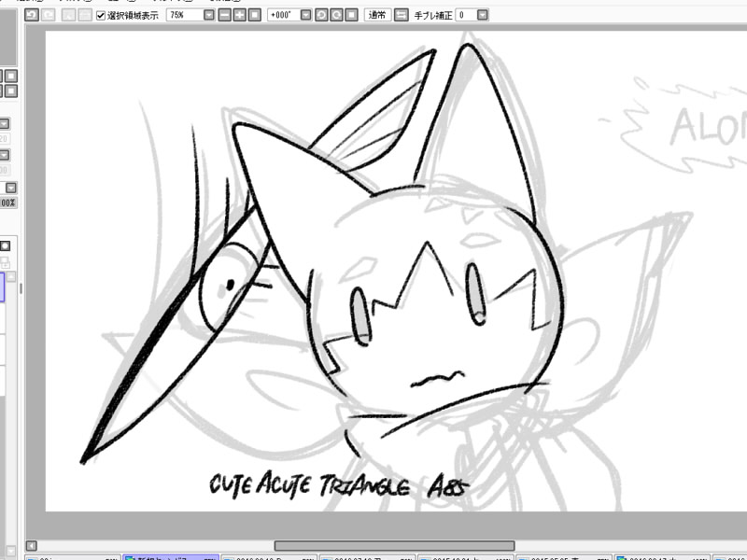The image size is (747, 560).
Task: Zoom in with the plus button
Action: click(x=240, y=15)
